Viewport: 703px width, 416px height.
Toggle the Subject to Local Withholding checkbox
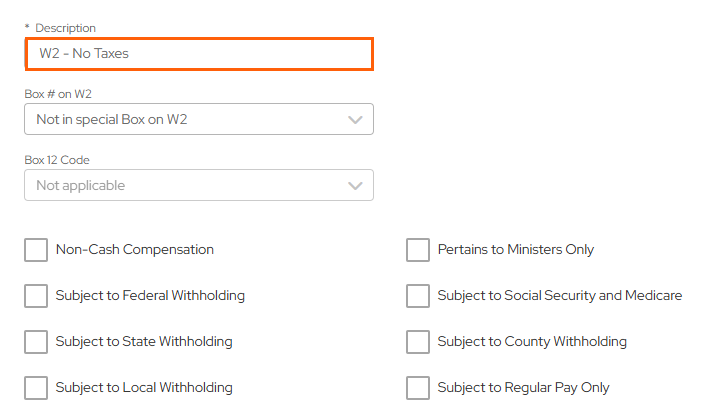(36, 388)
